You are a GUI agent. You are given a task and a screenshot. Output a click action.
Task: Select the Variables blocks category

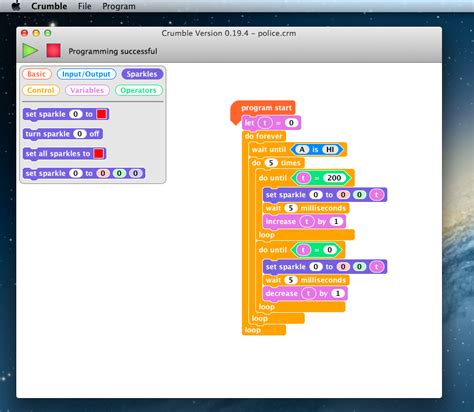[x=87, y=90]
